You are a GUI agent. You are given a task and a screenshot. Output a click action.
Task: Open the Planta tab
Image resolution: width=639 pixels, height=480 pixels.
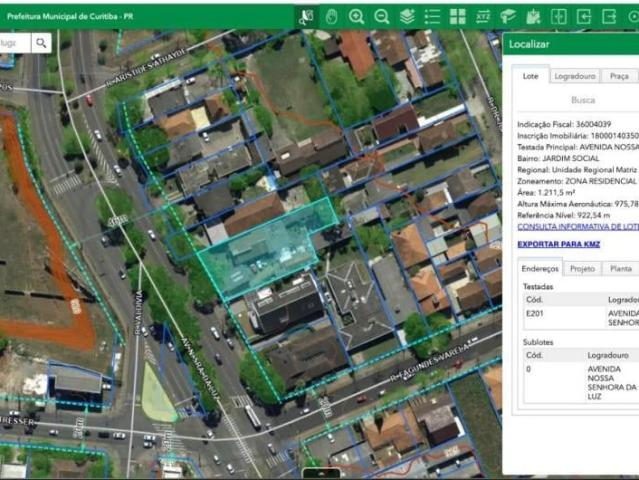621,269
